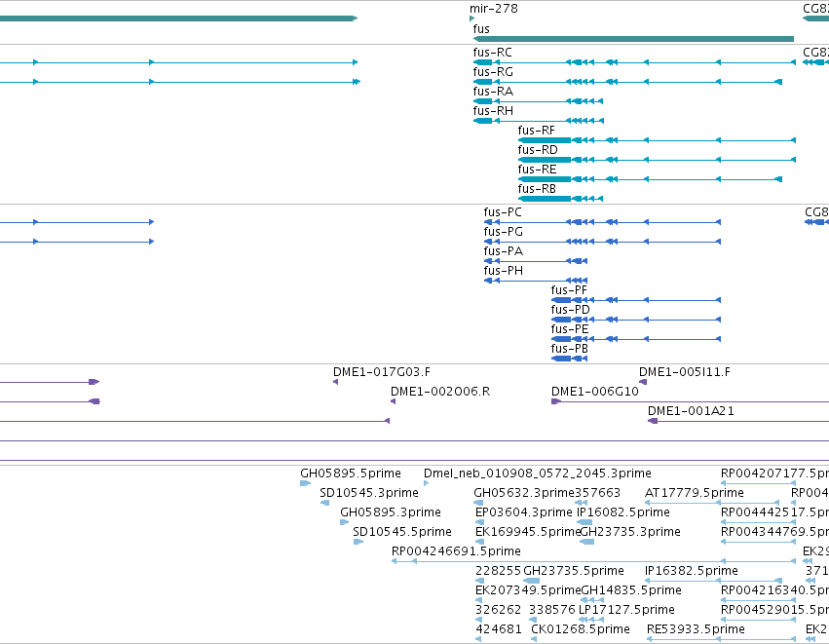Click the DME1-002O06.R feature
The image size is (829, 644).
coord(393,401)
